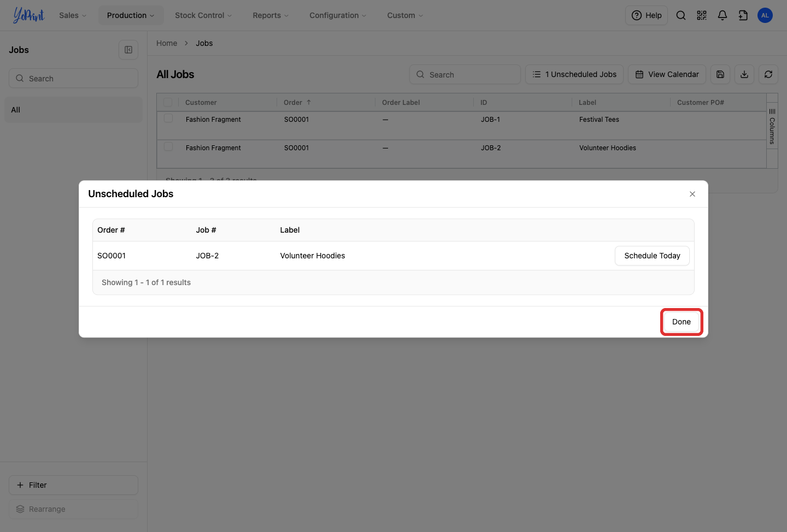
Task: Expand the Custom menu
Action: coord(405,15)
